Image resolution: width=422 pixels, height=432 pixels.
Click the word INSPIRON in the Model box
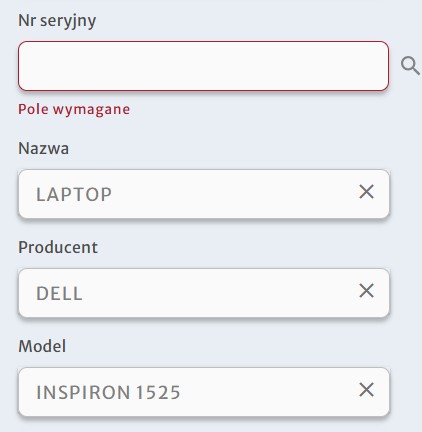(83, 392)
